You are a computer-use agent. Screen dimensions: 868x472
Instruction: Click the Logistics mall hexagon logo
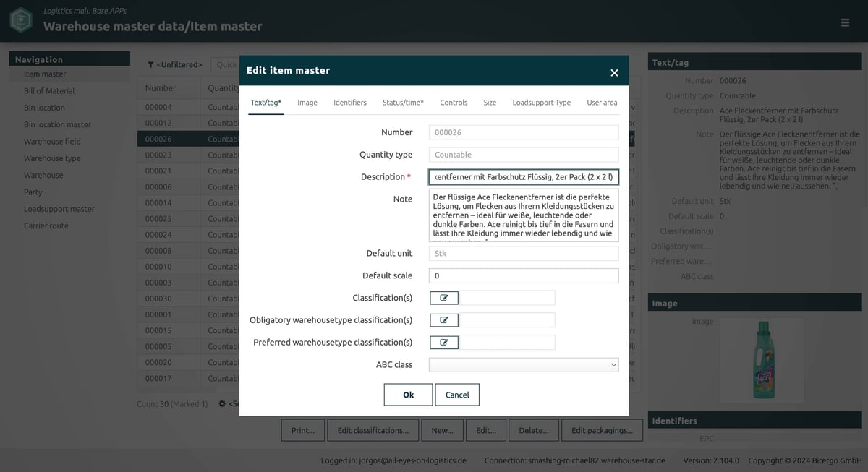(20, 20)
